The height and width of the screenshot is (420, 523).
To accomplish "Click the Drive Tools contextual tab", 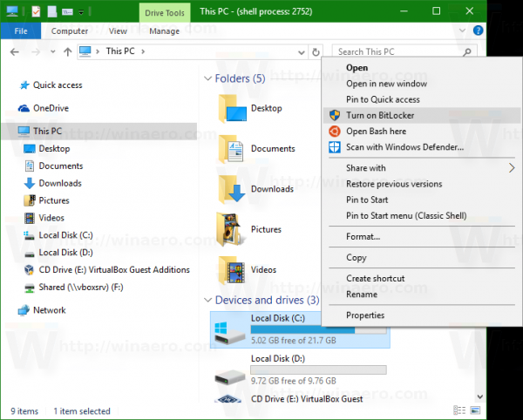I will click(165, 13).
